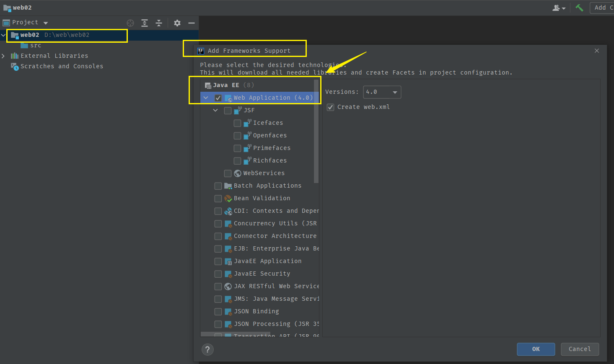Open the Versions 4.0 dropdown
614x364 pixels.
382,92
